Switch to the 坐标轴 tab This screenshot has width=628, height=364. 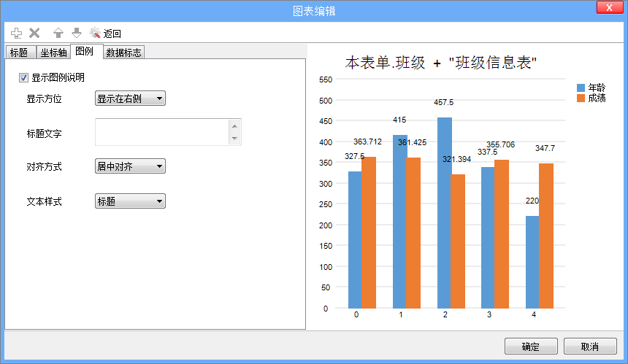(x=53, y=53)
